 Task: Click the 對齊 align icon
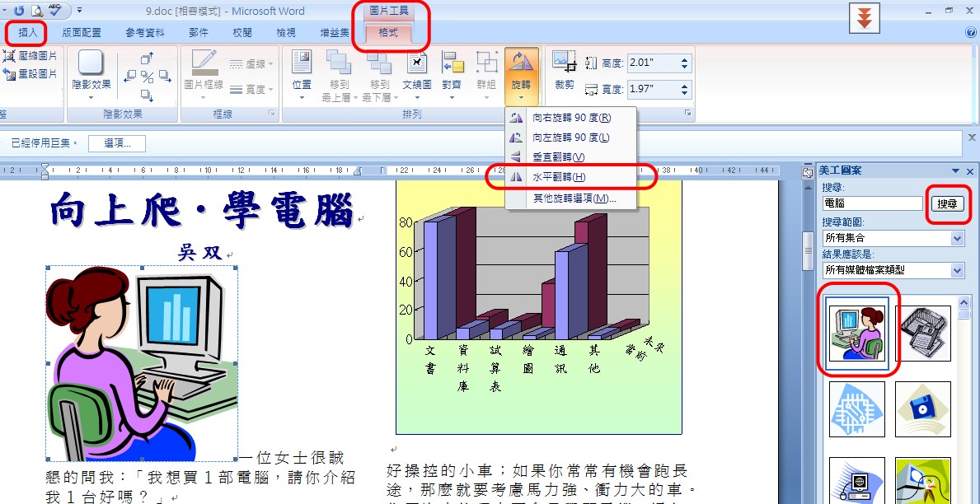[451, 74]
